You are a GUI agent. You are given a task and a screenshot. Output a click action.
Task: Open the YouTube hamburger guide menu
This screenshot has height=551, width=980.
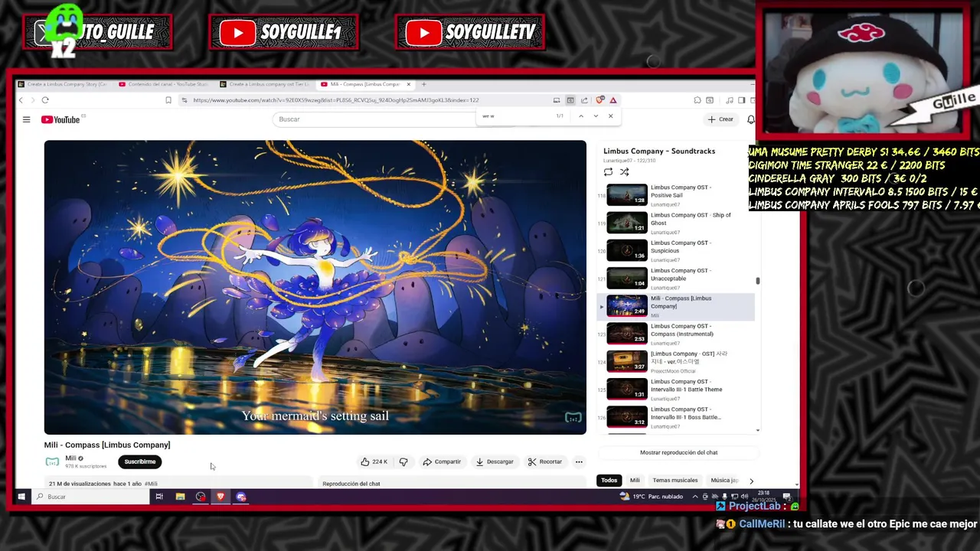coord(26,119)
